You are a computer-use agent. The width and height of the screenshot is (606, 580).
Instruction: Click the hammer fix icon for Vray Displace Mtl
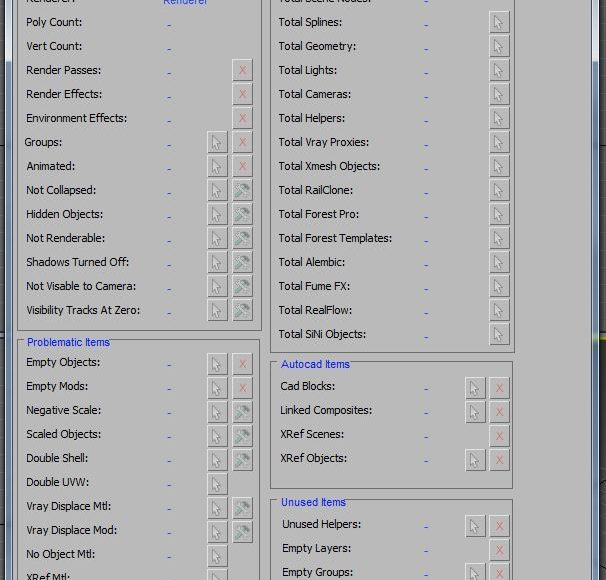[x=242, y=508]
